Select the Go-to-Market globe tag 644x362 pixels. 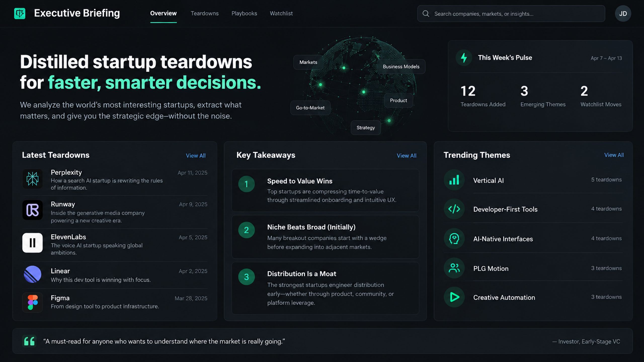[x=310, y=108]
